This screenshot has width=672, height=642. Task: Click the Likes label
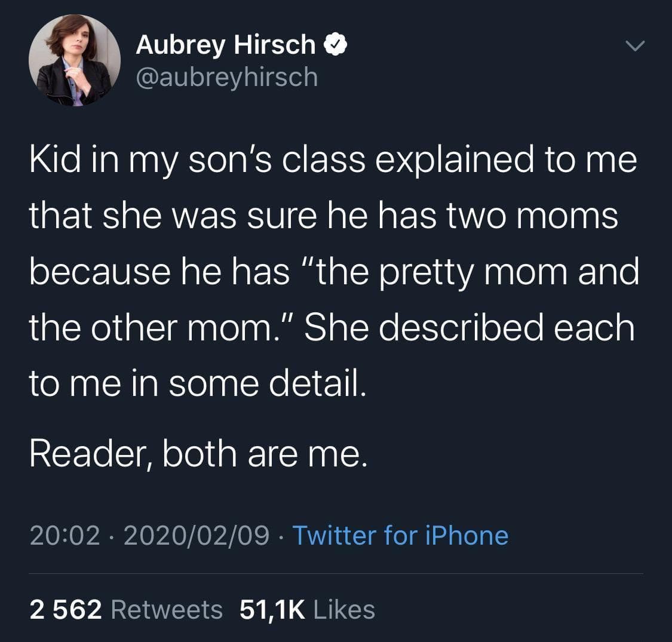[343, 609]
